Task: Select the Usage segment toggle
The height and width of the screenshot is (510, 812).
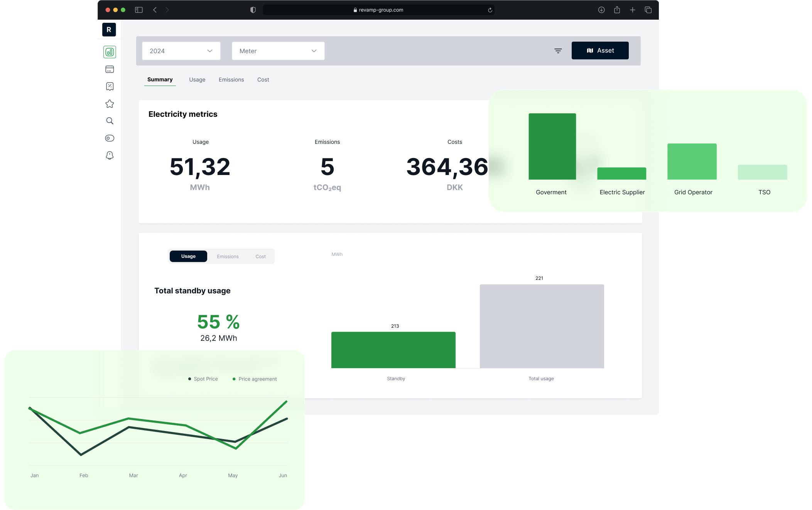Action: (x=188, y=256)
